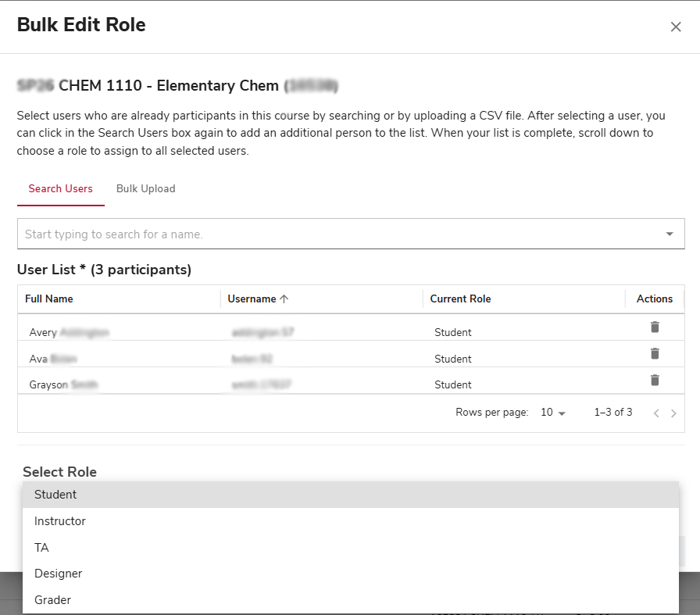Delete Grayson's row with trash icon
Viewport: 700px width, 615px height.
pyautogui.click(x=655, y=380)
